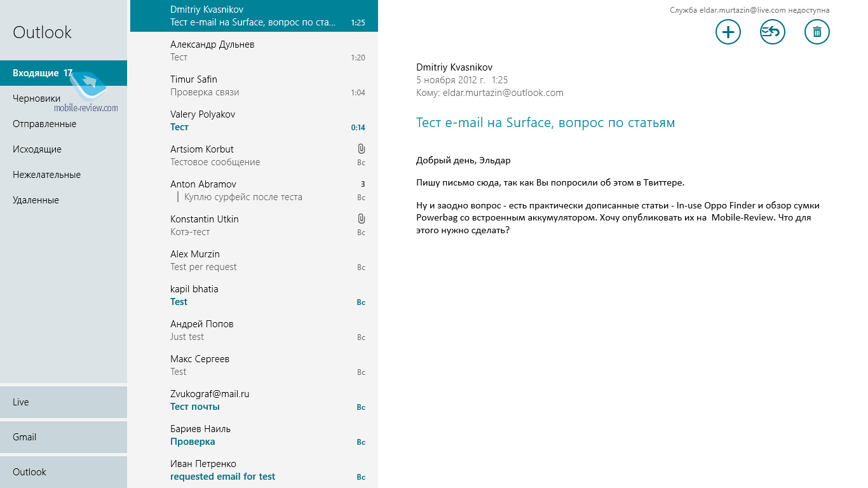Click the paperclip icon on Konstantin Utkin's email
This screenshot has height=488, width=868.
pyautogui.click(x=361, y=219)
